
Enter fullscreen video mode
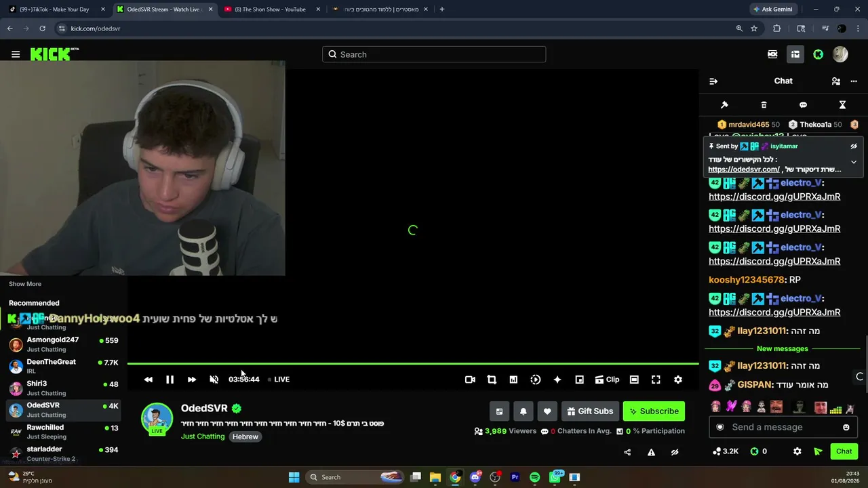[656, 380]
